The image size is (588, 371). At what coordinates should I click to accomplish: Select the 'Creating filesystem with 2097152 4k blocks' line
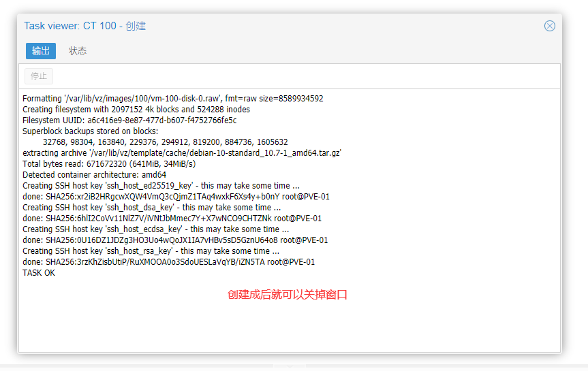point(136,110)
